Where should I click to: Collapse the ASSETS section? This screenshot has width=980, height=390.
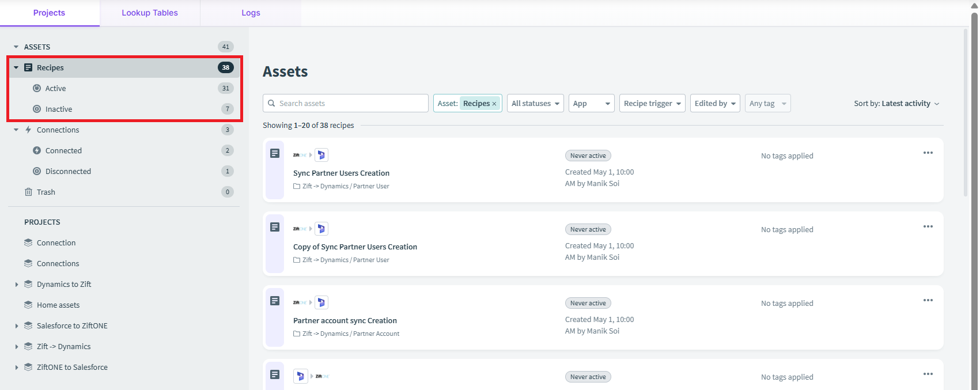point(16,47)
